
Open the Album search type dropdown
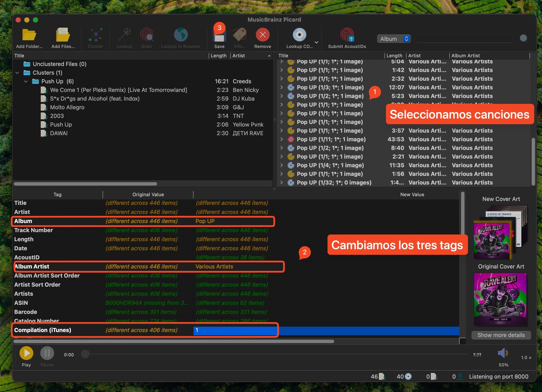[x=393, y=39]
